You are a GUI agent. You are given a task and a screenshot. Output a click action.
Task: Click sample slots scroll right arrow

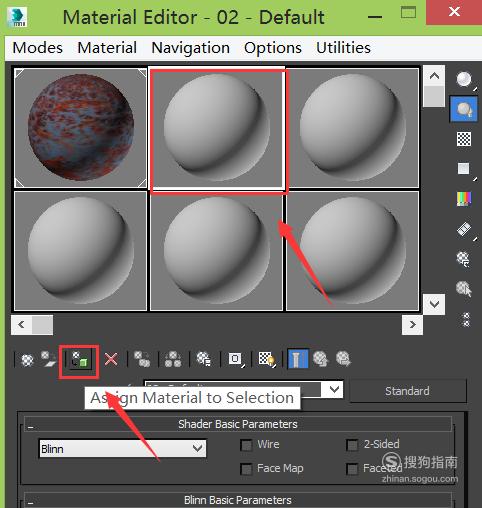[x=412, y=324]
